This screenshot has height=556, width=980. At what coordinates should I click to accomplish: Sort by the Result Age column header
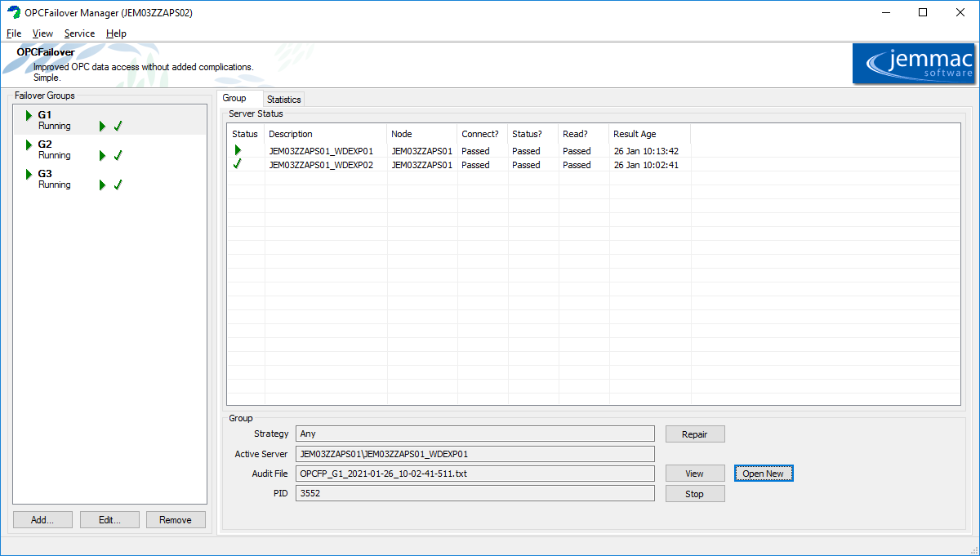tap(635, 134)
